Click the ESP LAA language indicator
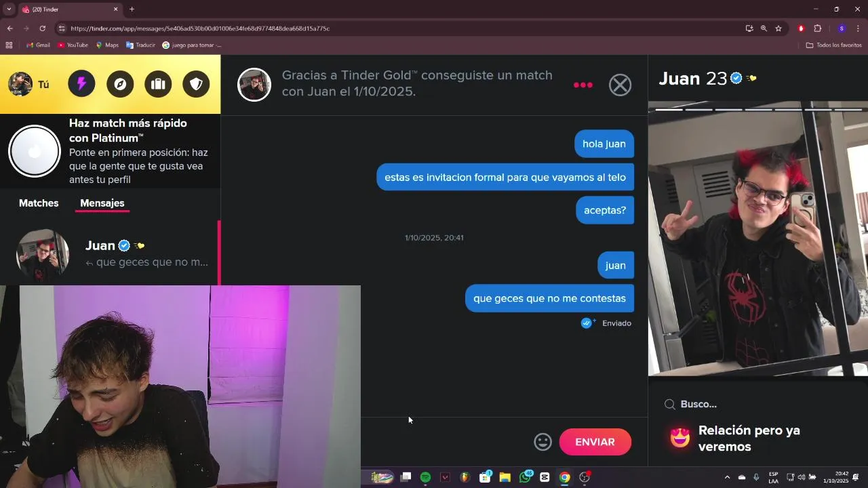This screenshot has height=488, width=868. (x=773, y=477)
